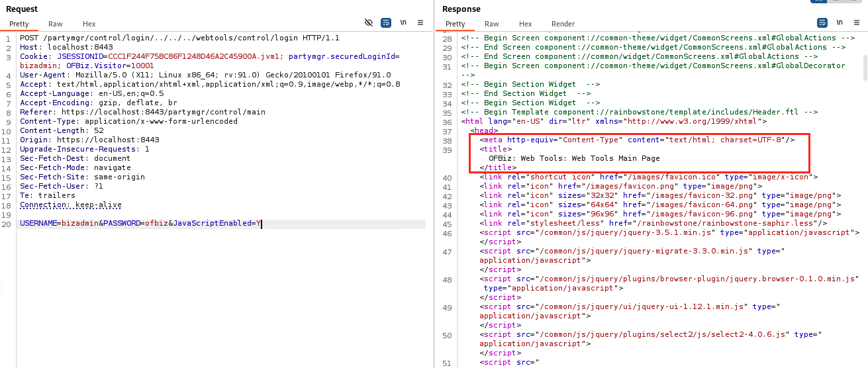Switch to the Request Hex tab
The width and height of the screenshot is (868, 368).
click(89, 24)
